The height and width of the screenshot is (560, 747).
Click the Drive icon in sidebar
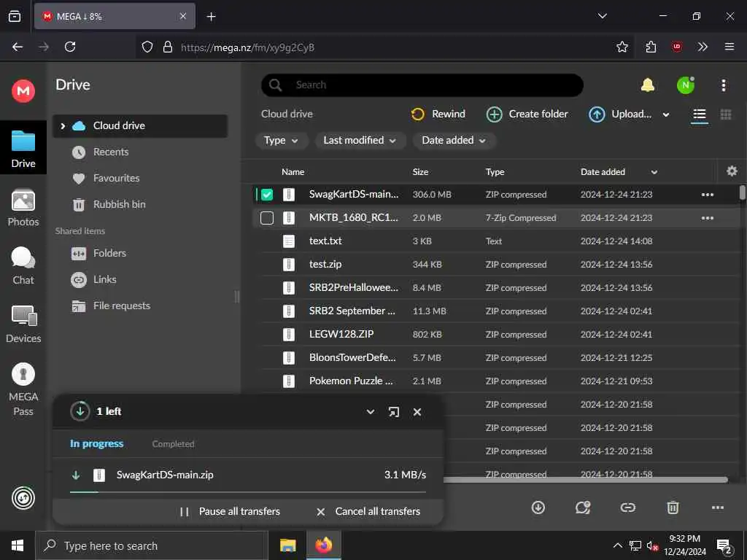pyautogui.click(x=23, y=149)
